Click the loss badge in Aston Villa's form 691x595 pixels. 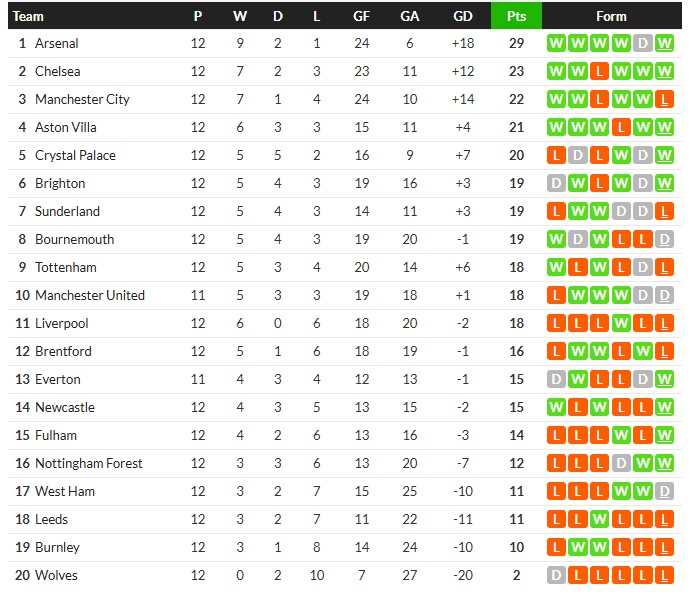click(x=621, y=128)
